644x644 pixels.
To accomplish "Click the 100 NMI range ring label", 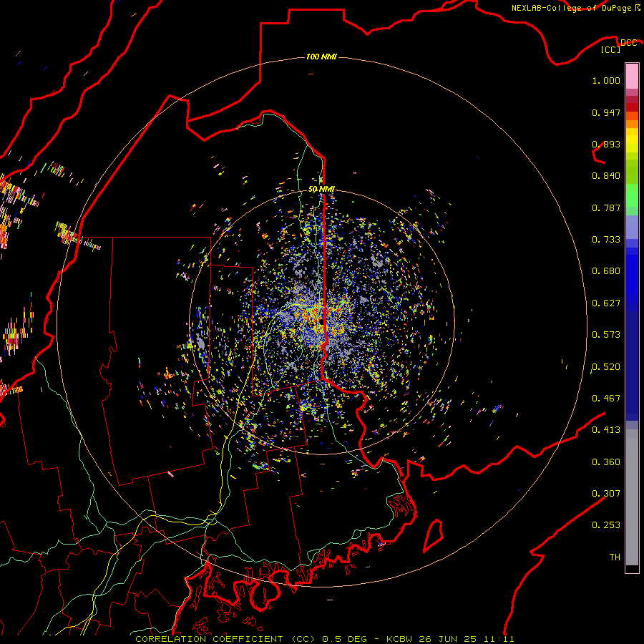I will point(321,57).
